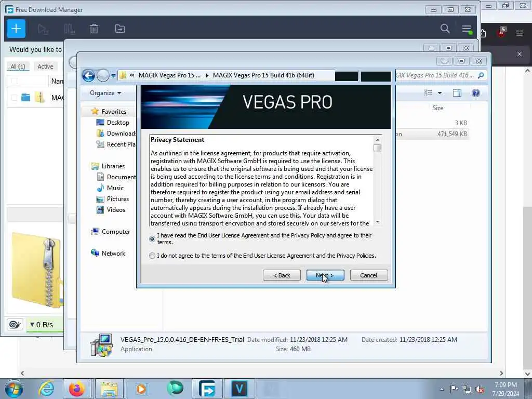
Task: Open media player taskbar icon
Action: tap(141, 389)
